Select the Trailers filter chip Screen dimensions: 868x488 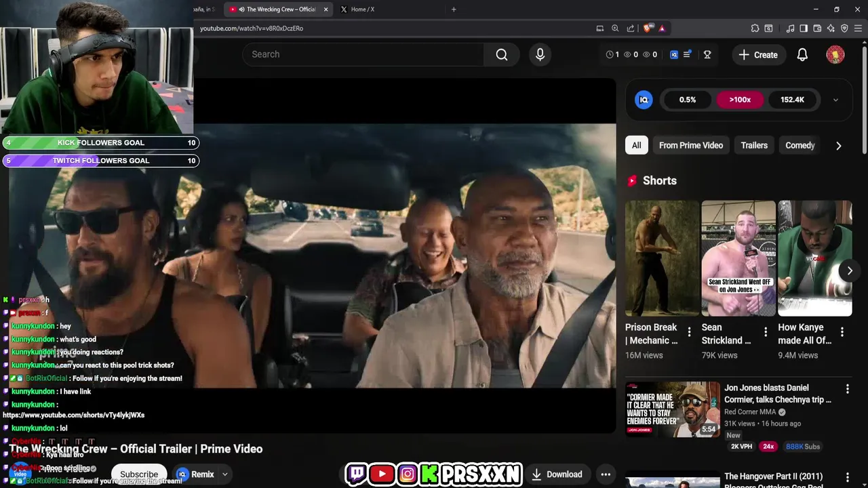click(x=754, y=146)
